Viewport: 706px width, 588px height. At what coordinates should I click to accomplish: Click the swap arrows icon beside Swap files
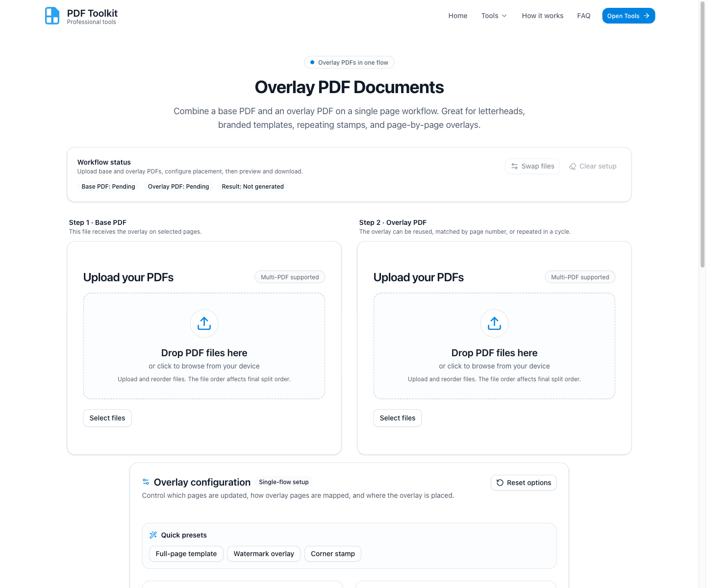point(514,166)
